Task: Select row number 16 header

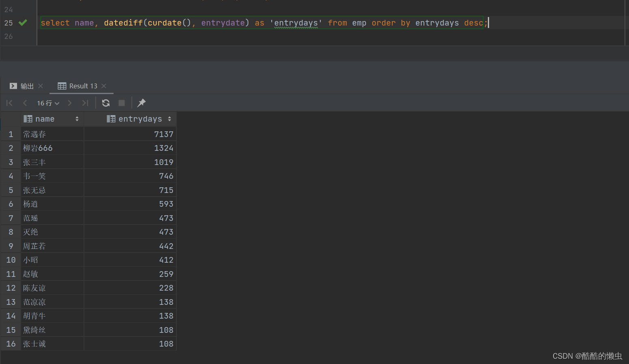Action: [11, 344]
